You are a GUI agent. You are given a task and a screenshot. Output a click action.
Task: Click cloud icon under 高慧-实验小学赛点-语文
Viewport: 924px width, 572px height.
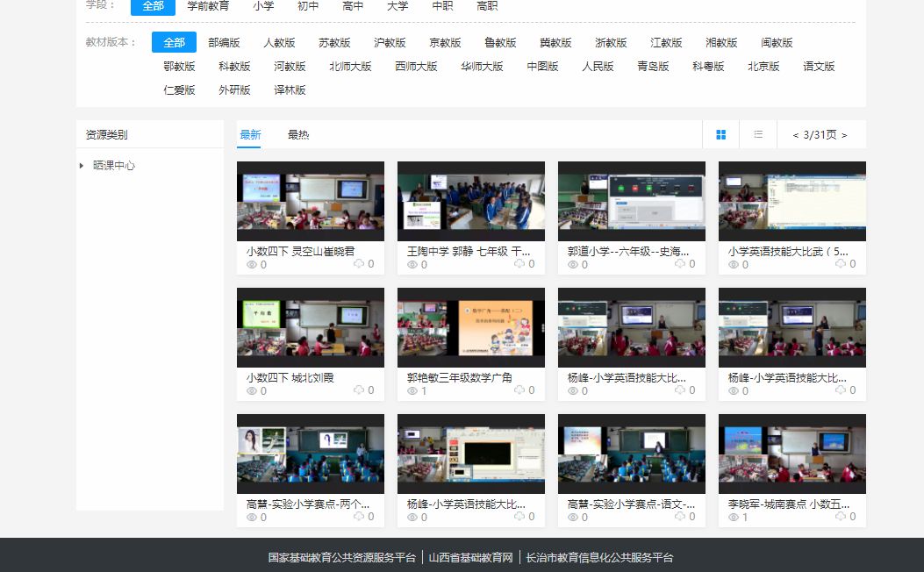(x=680, y=516)
